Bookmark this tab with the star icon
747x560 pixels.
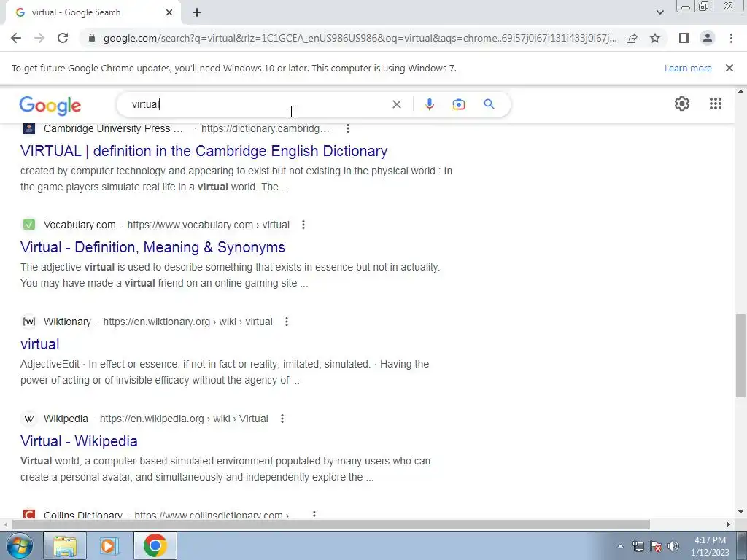(x=655, y=38)
